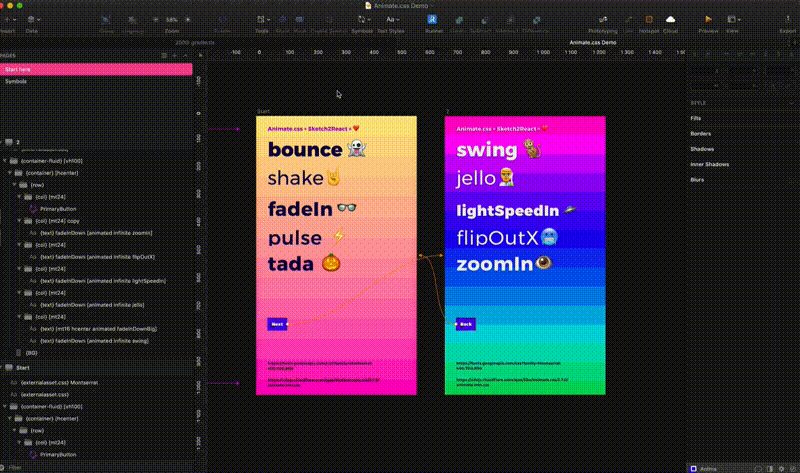Click the Export toolbar icon
Image resolution: width=800 pixels, height=473 pixels.
[x=788, y=19]
